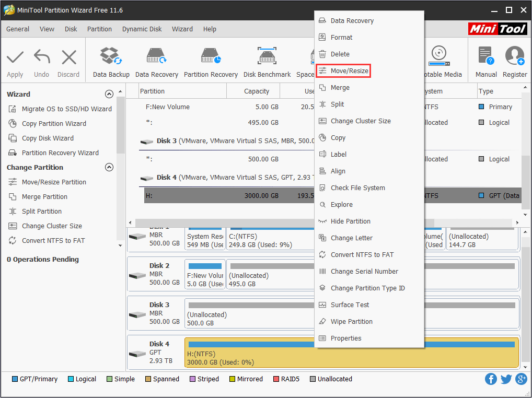Start Migrate OS to SSD/HD Wizard

point(60,109)
